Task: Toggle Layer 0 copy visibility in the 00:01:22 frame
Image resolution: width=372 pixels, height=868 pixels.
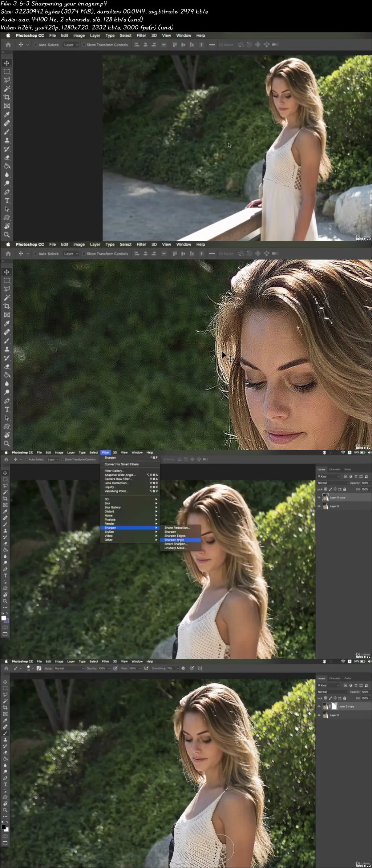Action: [x=319, y=706]
